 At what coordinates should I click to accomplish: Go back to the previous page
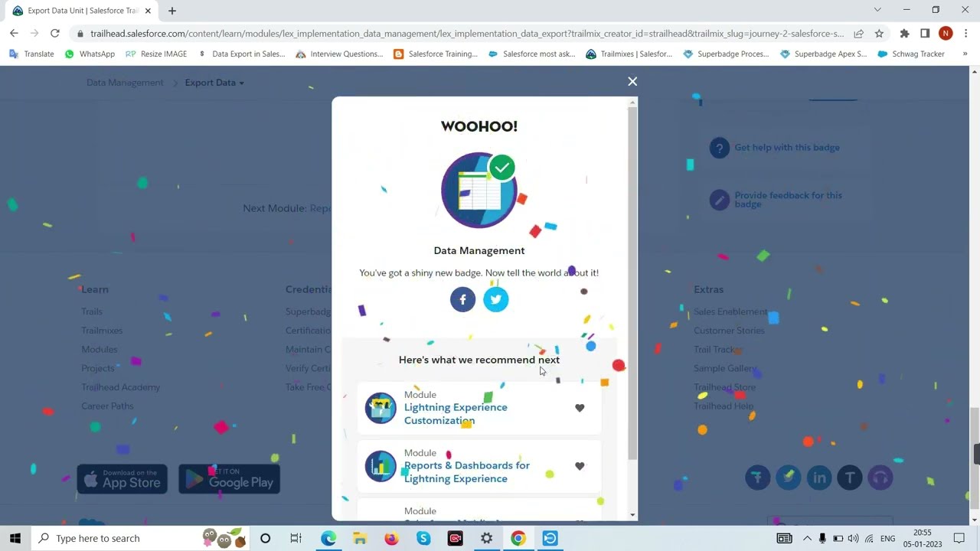click(14, 33)
